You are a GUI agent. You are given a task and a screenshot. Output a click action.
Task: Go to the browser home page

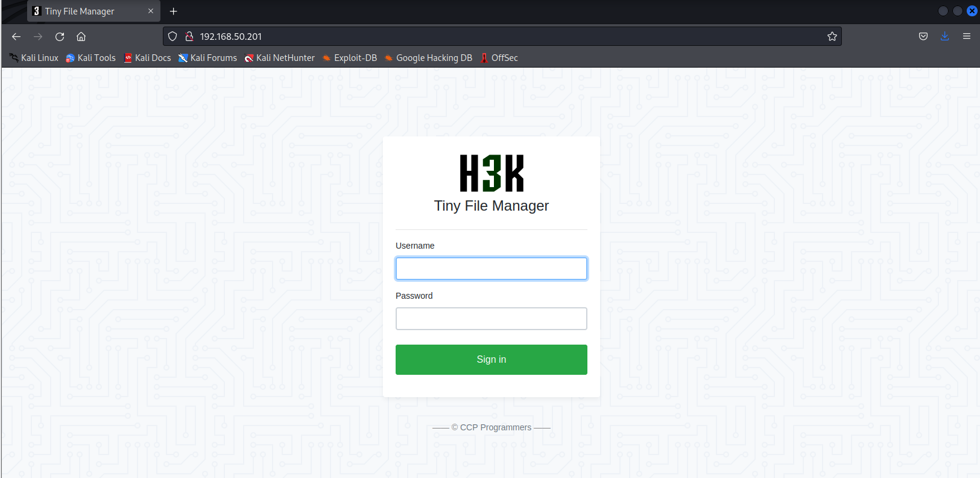pos(81,37)
